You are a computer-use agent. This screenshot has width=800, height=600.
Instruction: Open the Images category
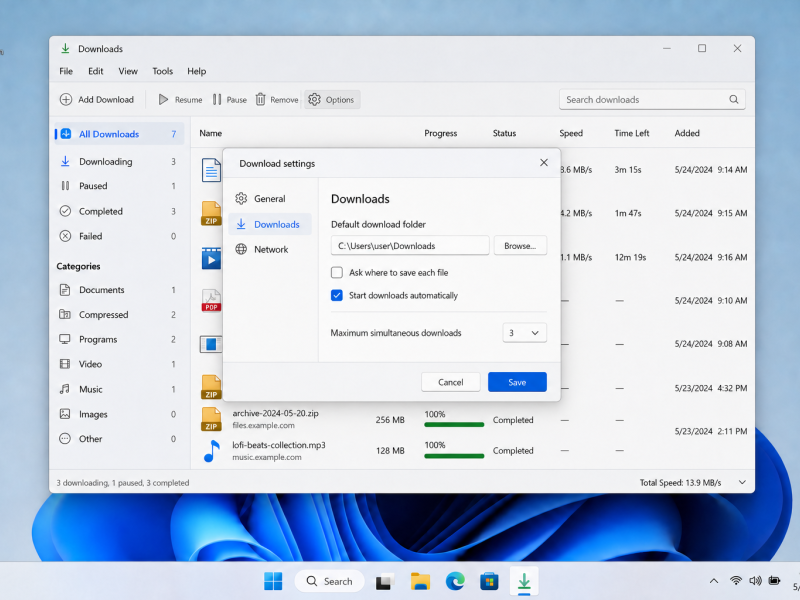[x=119, y=414]
